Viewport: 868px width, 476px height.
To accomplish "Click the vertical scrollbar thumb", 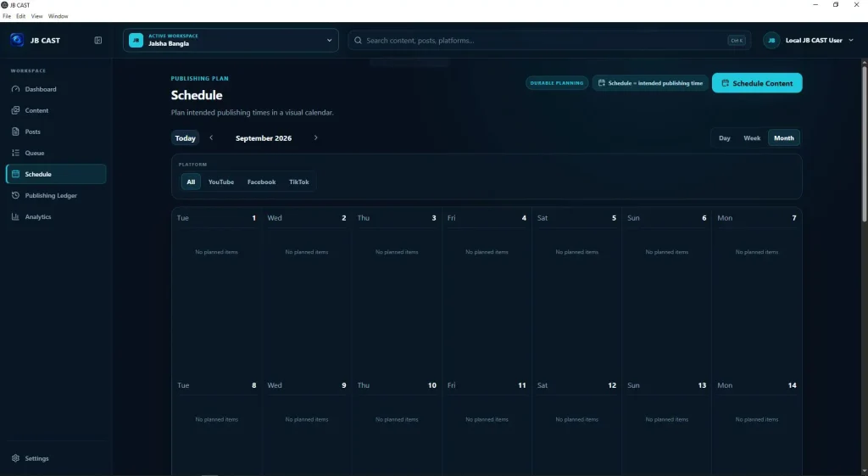I will pyautogui.click(x=864, y=144).
